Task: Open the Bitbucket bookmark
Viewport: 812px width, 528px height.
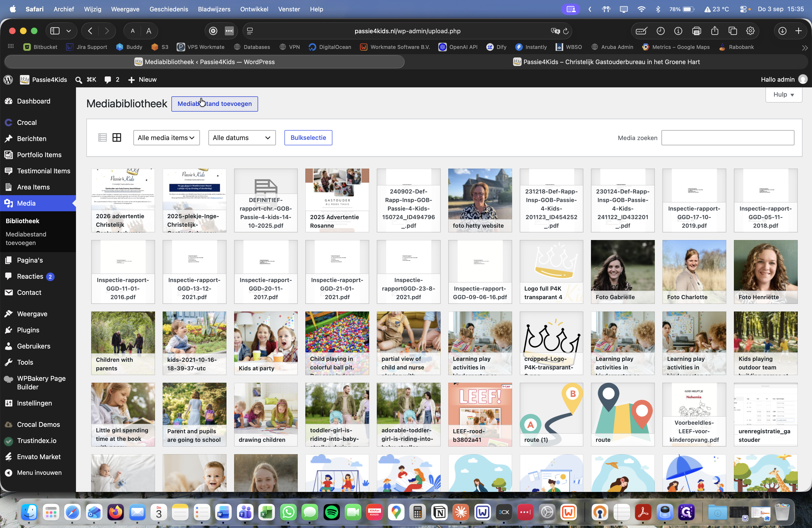Action: tap(40, 47)
